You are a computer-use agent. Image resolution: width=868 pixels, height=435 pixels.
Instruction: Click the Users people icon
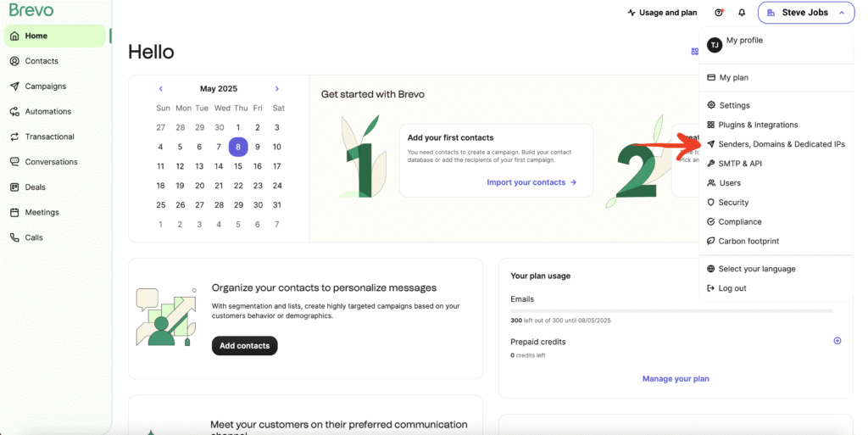pyautogui.click(x=711, y=182)
